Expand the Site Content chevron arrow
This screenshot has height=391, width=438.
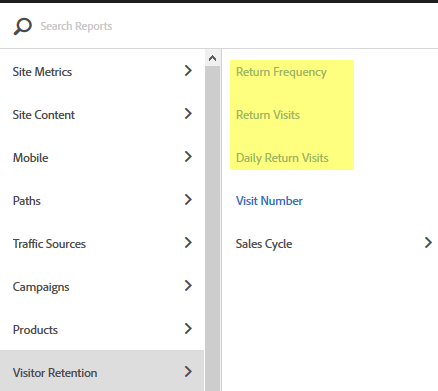click(188, 114)
